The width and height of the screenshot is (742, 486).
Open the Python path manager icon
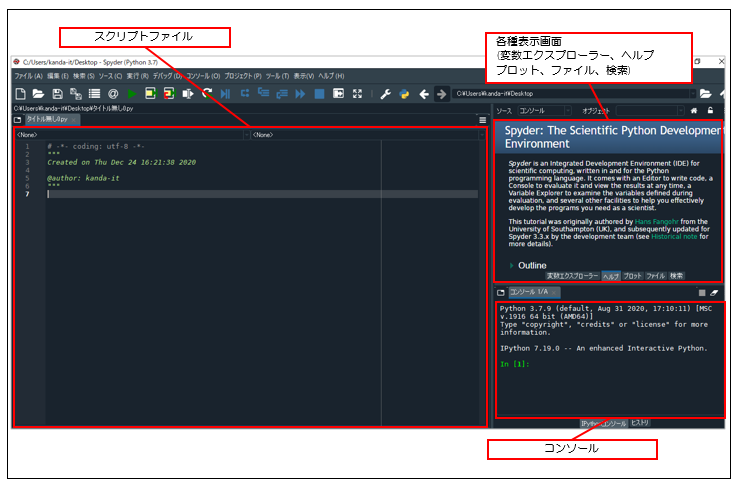pos(404,94)
